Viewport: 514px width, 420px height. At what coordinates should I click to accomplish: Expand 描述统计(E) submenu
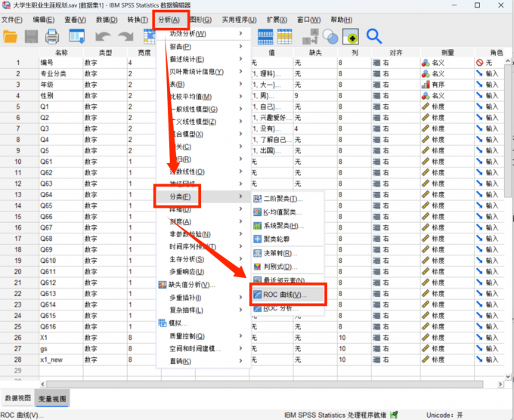tap(203, 59)
